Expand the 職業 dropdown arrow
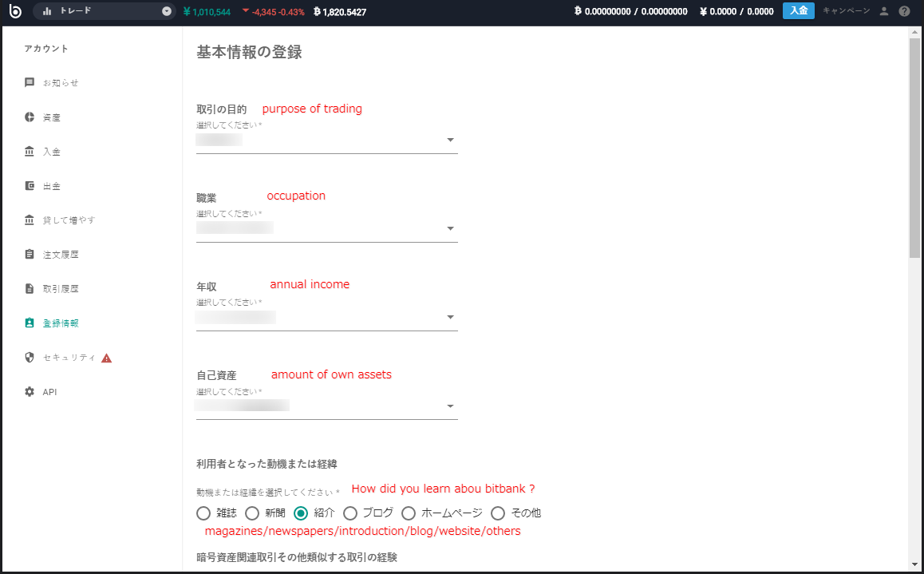This screenshot has height=574, width=924. (450, 228)
